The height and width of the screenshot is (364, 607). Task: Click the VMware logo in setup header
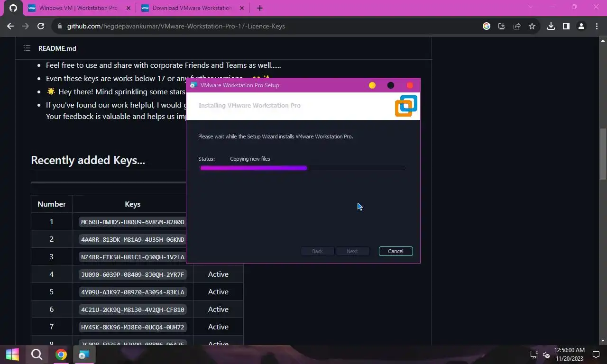[406, 106]
